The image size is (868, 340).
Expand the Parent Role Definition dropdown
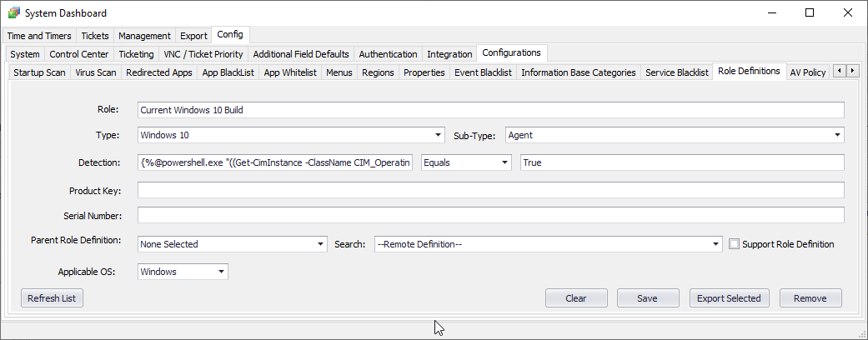[x=232, y=244]
